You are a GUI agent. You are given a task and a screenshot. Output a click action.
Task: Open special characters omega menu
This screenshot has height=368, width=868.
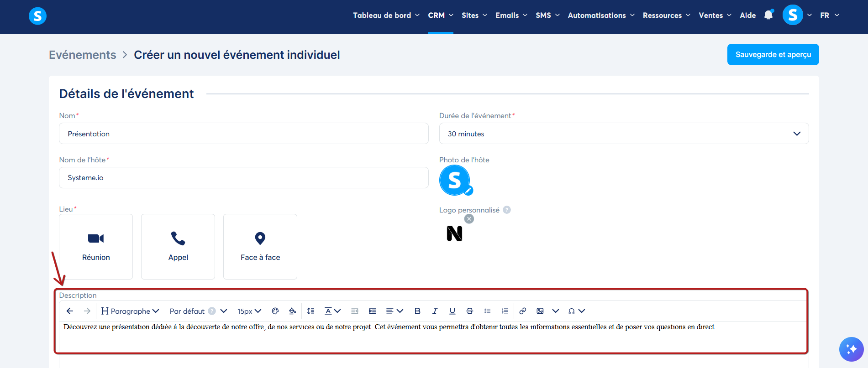[x=576, y=311]
